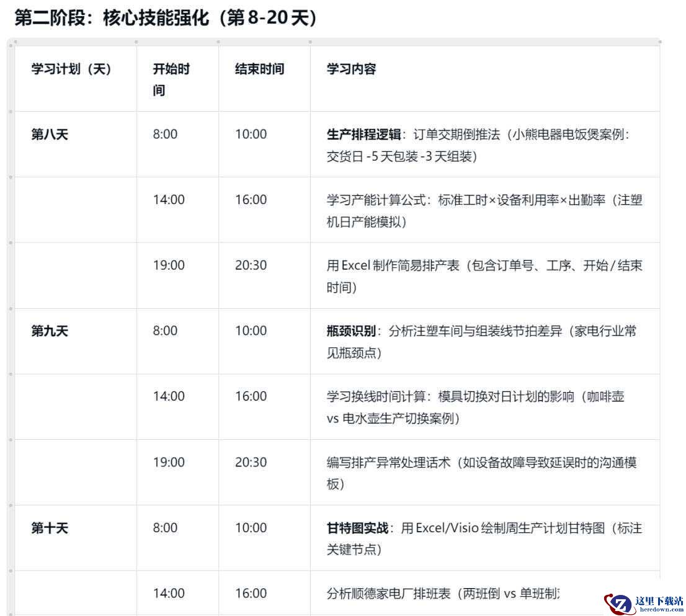Click the heading 第二阶段：核心技能强化

(x=166, y=18)
